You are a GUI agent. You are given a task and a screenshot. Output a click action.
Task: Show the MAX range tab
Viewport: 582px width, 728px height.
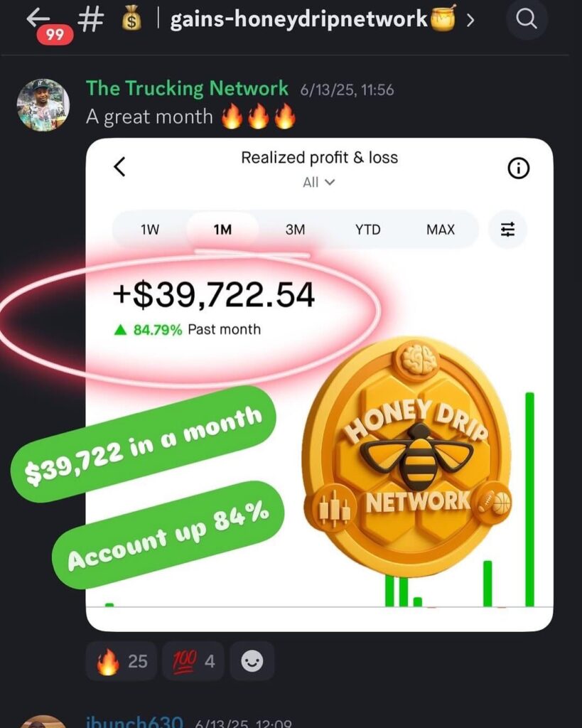(x=441, y=230)
